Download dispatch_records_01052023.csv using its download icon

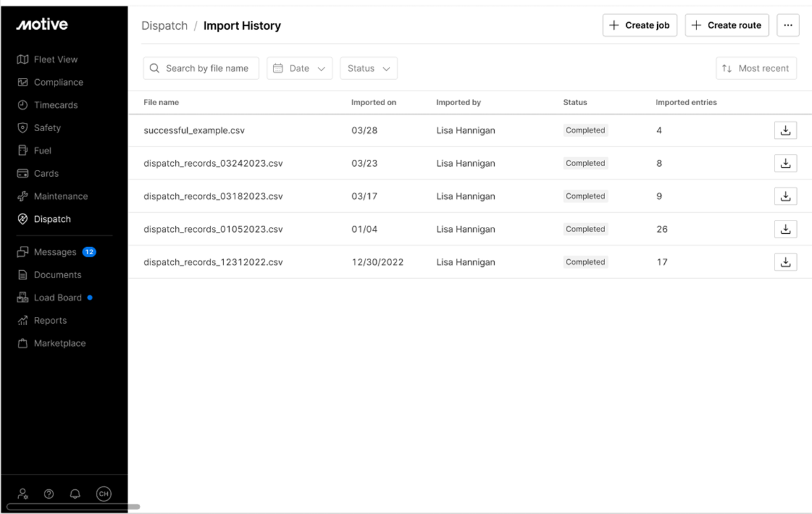click(x=785, y=229)
